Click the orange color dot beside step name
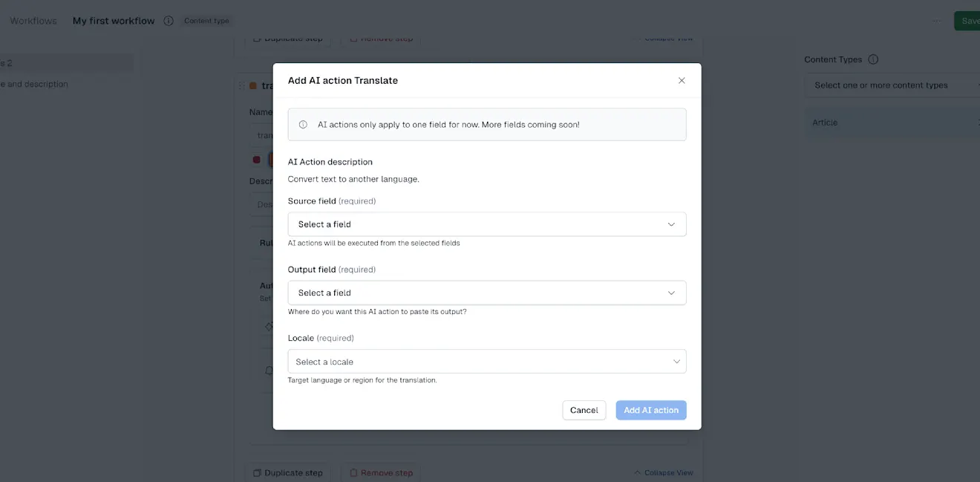 click(253, 86)
